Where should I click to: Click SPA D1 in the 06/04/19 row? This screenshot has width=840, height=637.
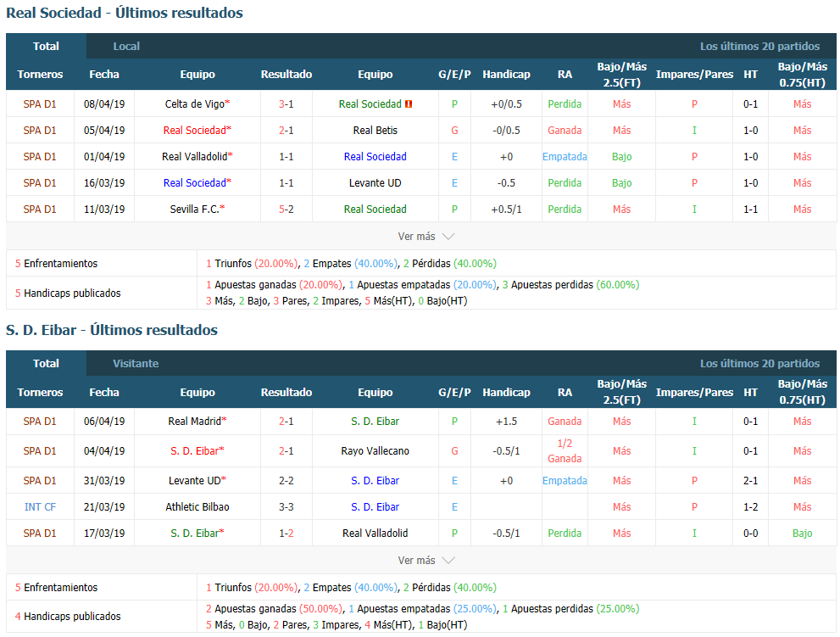pos(40,422)
